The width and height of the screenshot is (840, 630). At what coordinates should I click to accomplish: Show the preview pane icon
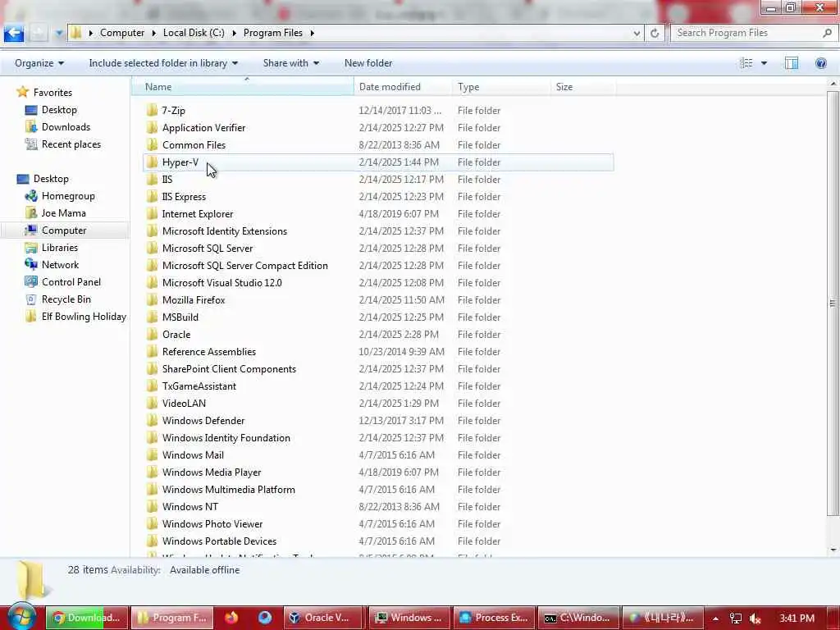(x=792, y=63)
